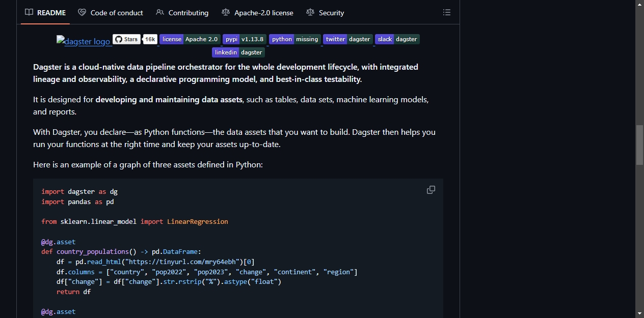Click the text 'country_populations' in code
Viewport: 644px width, 318px height.
click(x=93, y=252)
